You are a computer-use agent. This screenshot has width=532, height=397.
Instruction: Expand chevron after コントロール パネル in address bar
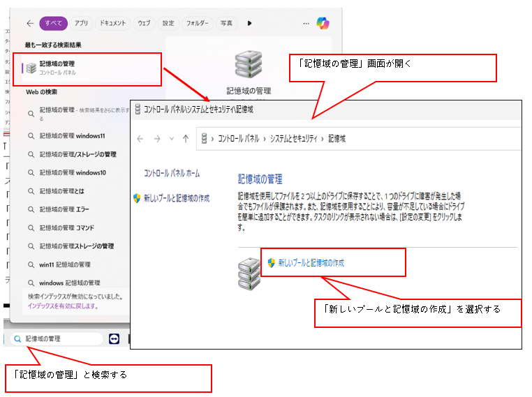263,139
